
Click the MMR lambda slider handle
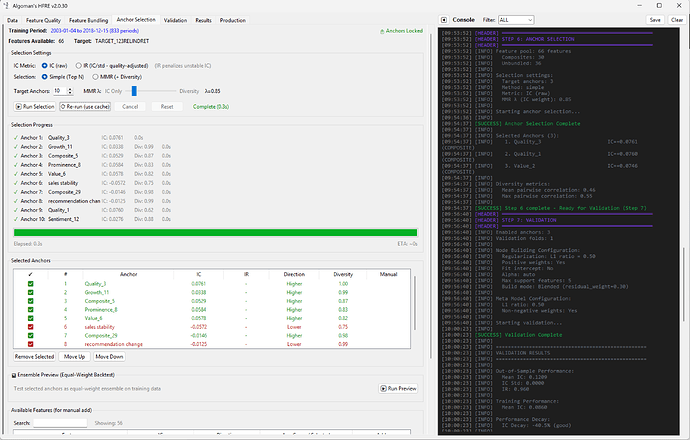pos(134,91)
